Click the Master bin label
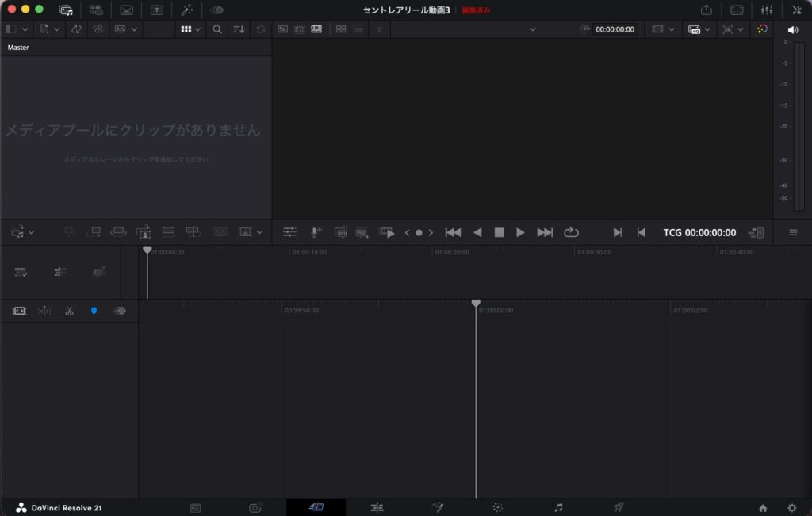This screenshot has height=516, width=812. (18, 47)
